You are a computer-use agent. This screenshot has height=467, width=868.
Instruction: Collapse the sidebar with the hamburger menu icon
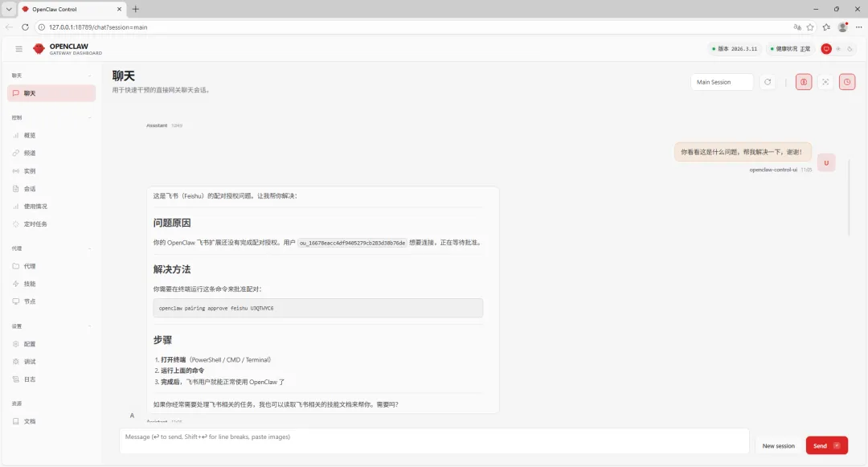(x=18, y=49)
